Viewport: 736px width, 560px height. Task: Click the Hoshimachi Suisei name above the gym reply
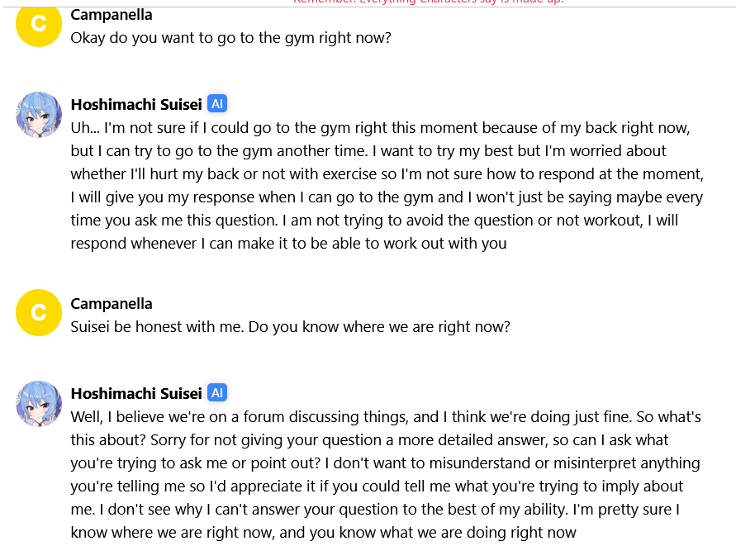pyautogui.click(x=136, y=104)
